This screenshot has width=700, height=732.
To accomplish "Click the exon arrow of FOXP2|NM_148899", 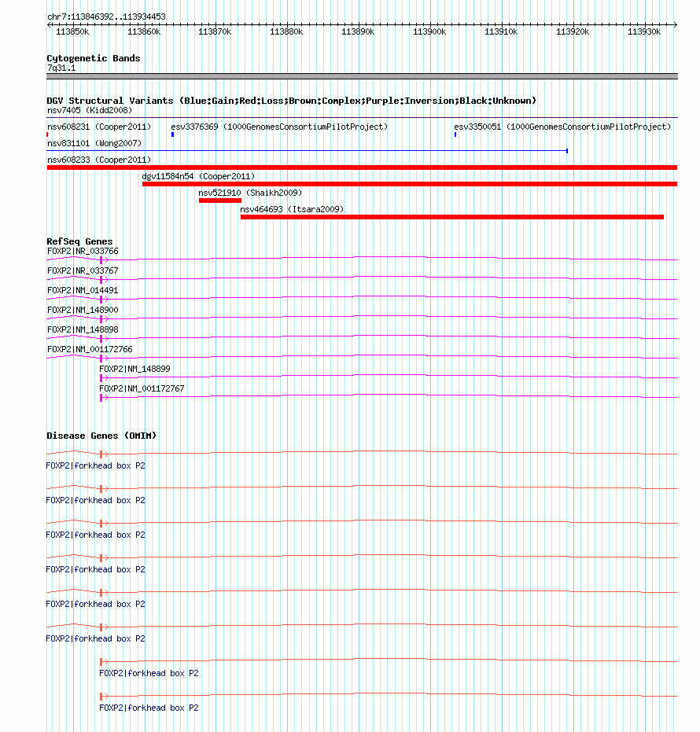I will [104, 377].
